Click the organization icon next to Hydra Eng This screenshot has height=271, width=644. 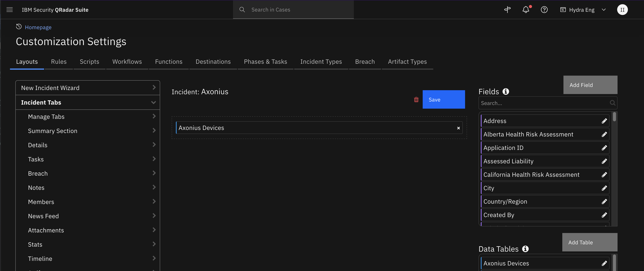(563, 10)
